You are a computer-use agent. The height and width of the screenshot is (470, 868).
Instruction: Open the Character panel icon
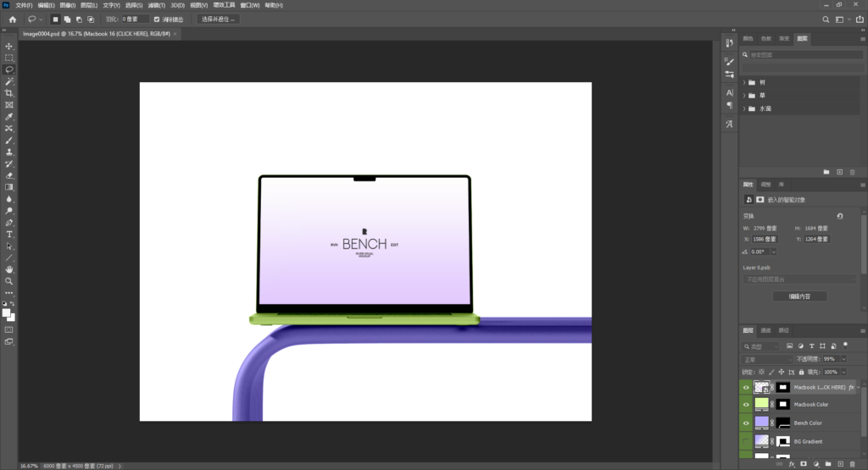729,92
